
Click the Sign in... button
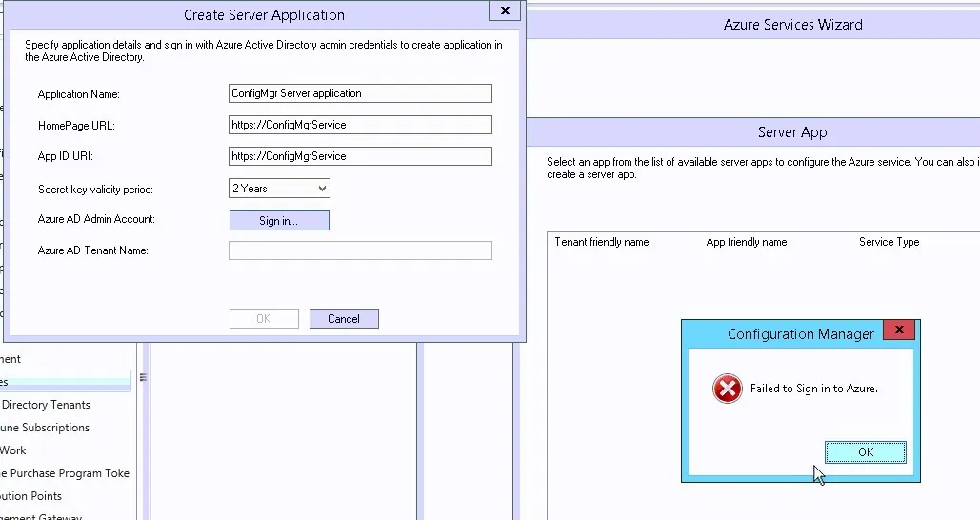tap(279, 220)
